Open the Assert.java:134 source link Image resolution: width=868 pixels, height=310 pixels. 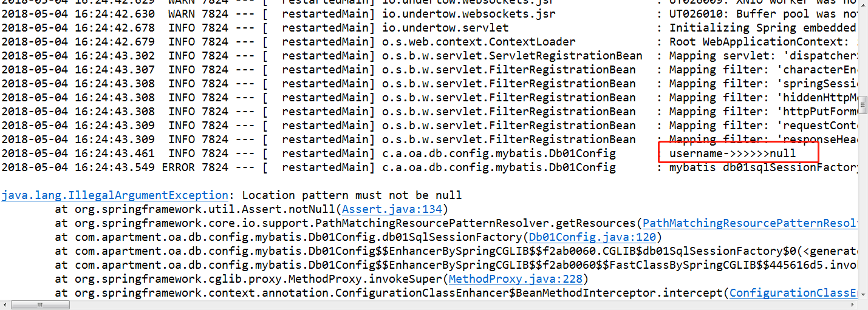pos(394,209)
